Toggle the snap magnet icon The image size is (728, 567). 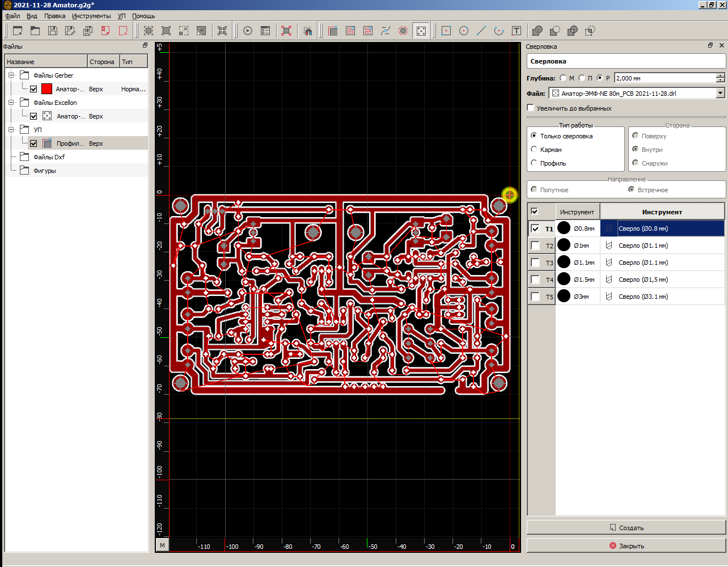point(307,31)
